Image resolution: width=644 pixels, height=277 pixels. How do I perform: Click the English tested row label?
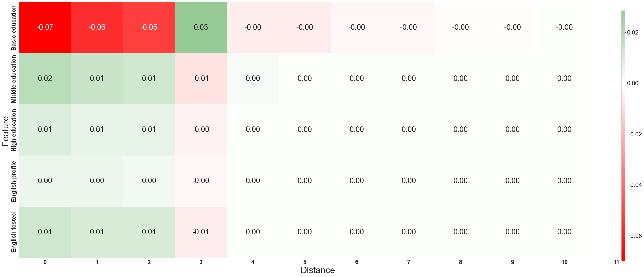[x=13, y=232]
